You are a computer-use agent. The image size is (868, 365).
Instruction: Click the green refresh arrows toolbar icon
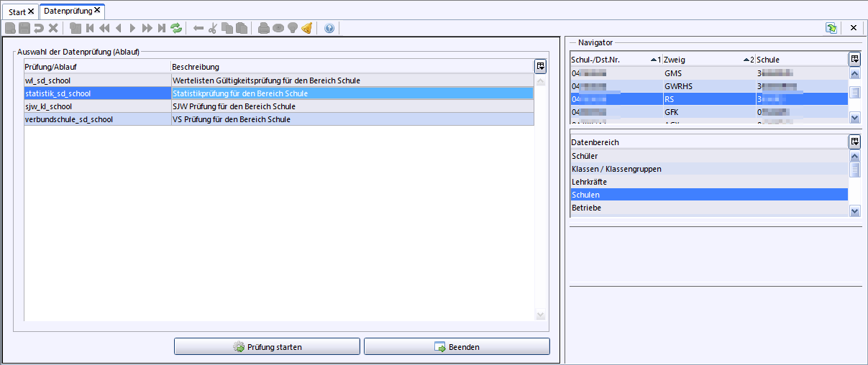click(x=176, y=28)
